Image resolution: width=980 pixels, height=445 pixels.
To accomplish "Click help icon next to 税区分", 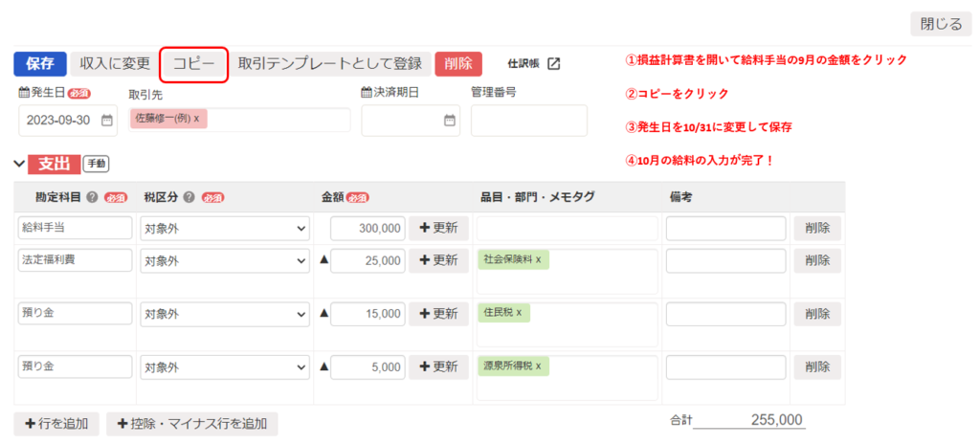I will 189,197.
